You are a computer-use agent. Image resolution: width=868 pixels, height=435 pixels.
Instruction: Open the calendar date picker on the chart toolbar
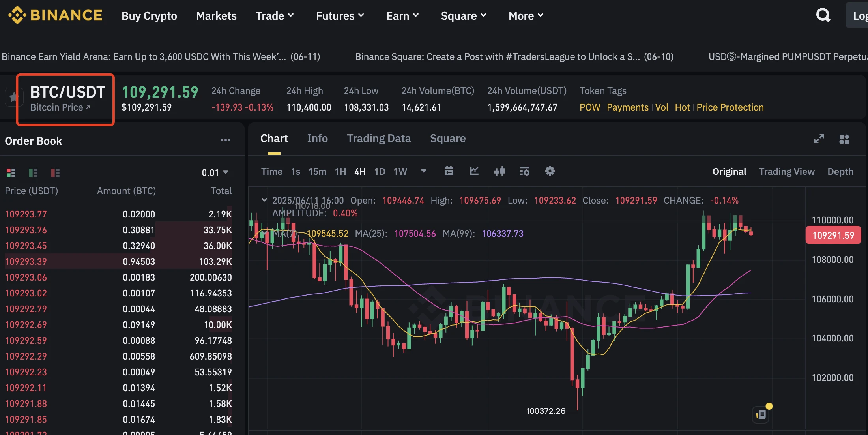pos(449,171)
